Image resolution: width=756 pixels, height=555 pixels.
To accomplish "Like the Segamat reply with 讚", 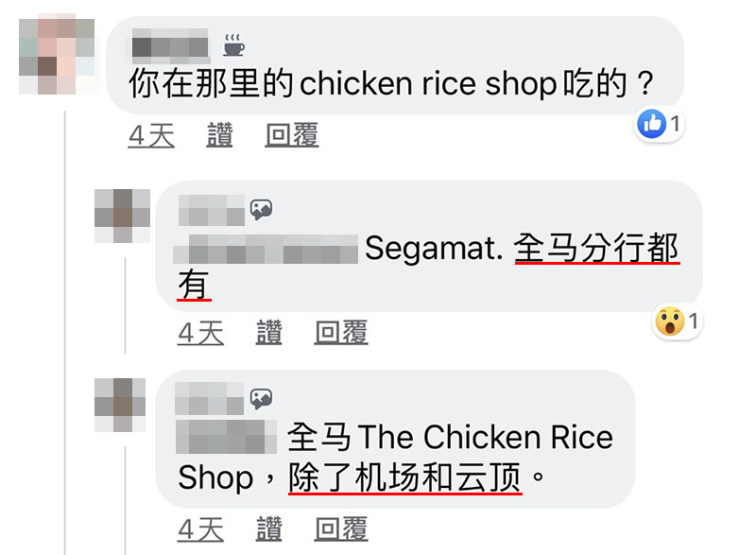I will coord(269,332).
